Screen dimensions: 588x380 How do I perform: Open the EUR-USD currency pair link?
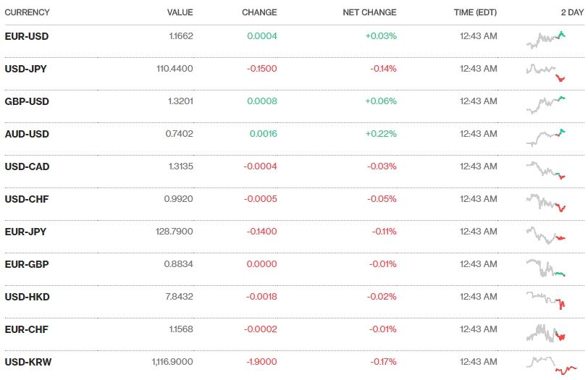[27, 36]
